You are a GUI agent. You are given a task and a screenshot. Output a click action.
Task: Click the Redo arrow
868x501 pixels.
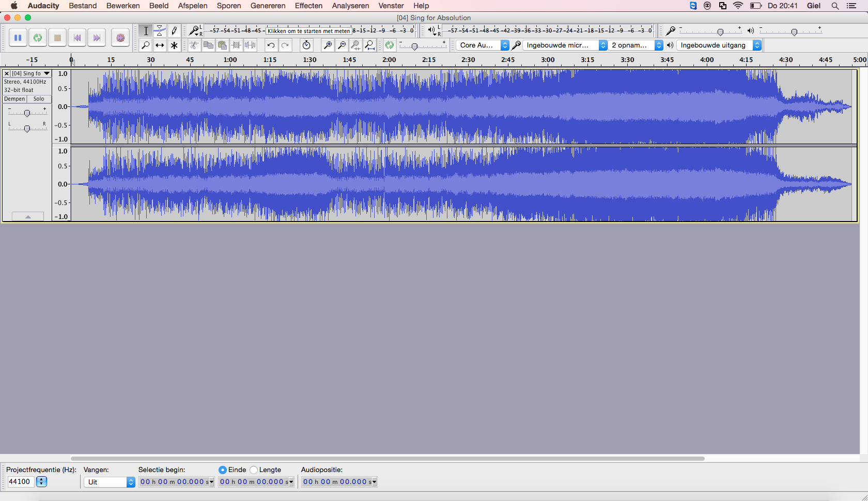[285, 45]
